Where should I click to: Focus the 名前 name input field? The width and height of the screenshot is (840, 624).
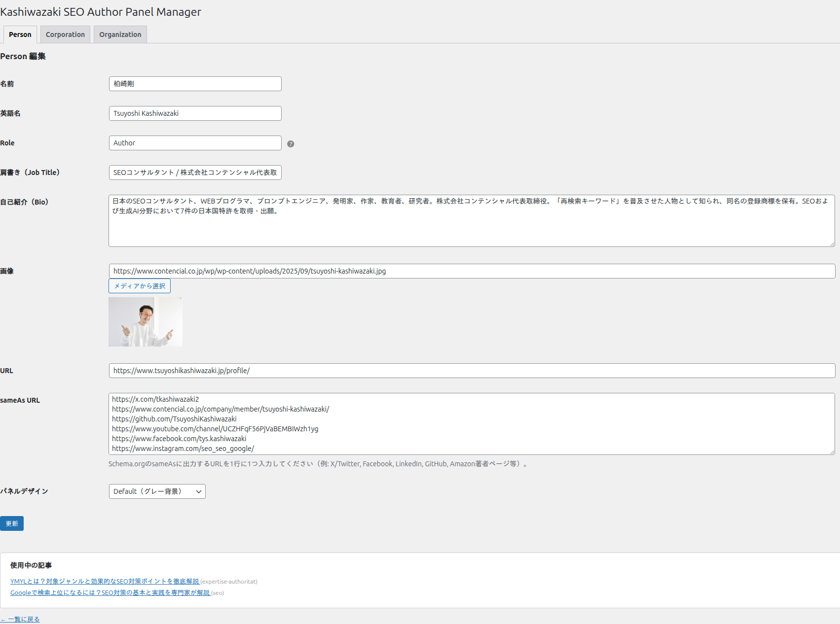point(195,84)
